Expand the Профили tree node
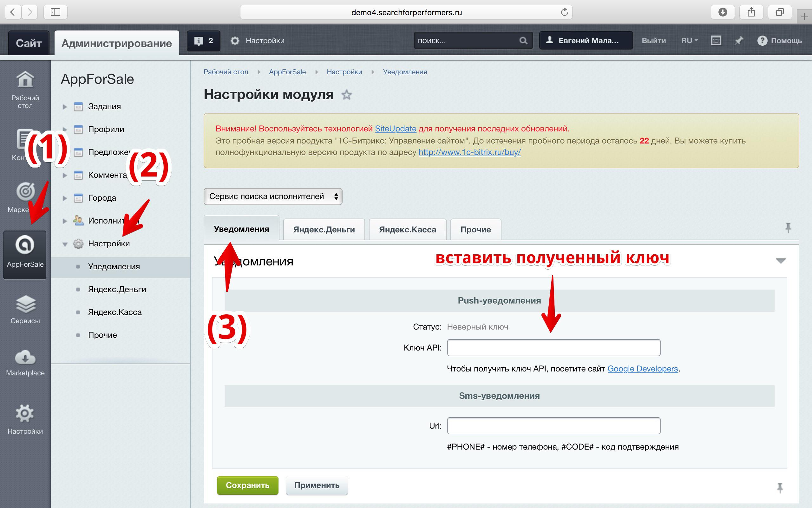The width and height of the screenshot is (812, 508). click(x=65, y=130)
